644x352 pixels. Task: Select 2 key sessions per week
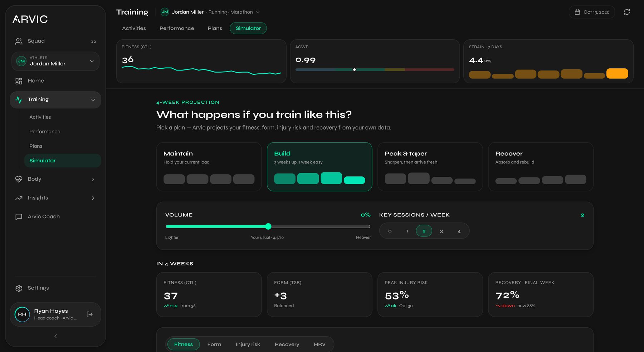(424, 231)
